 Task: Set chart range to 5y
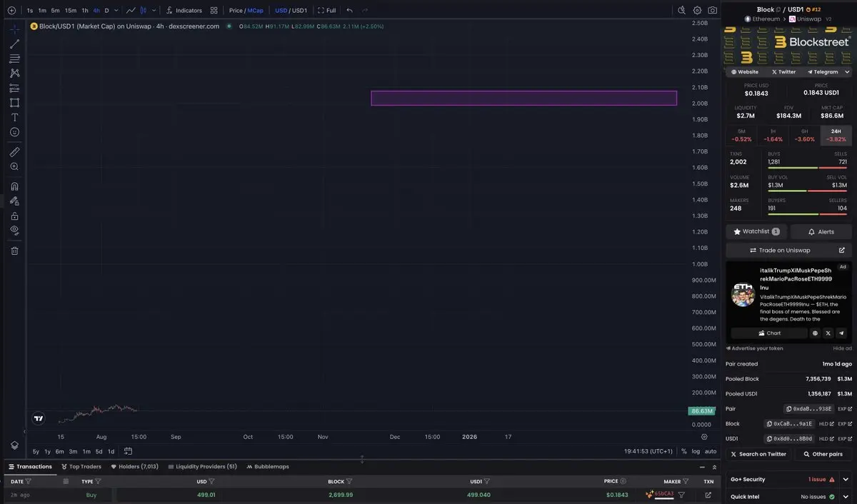[x=36, y=451]
